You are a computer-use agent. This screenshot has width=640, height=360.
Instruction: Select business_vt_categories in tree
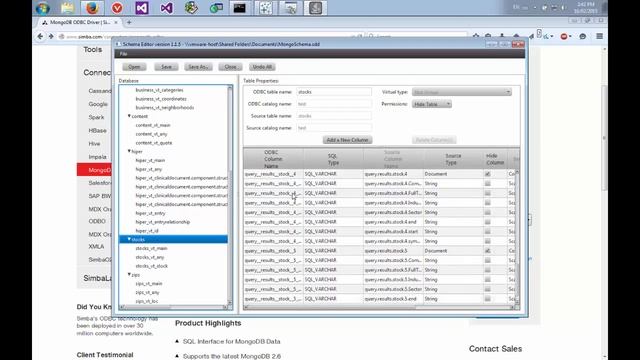point(160,90)
